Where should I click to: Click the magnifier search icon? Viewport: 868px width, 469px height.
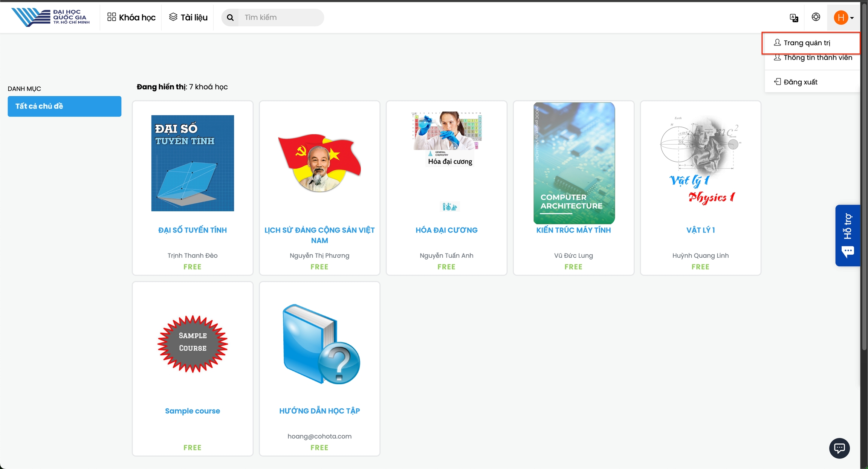point(230,18)
